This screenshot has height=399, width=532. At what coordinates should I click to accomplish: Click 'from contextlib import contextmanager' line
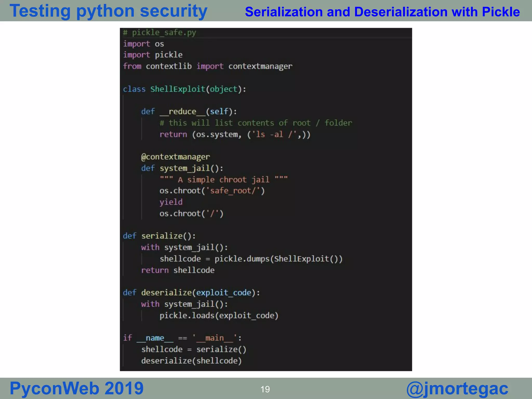point(208,66)
